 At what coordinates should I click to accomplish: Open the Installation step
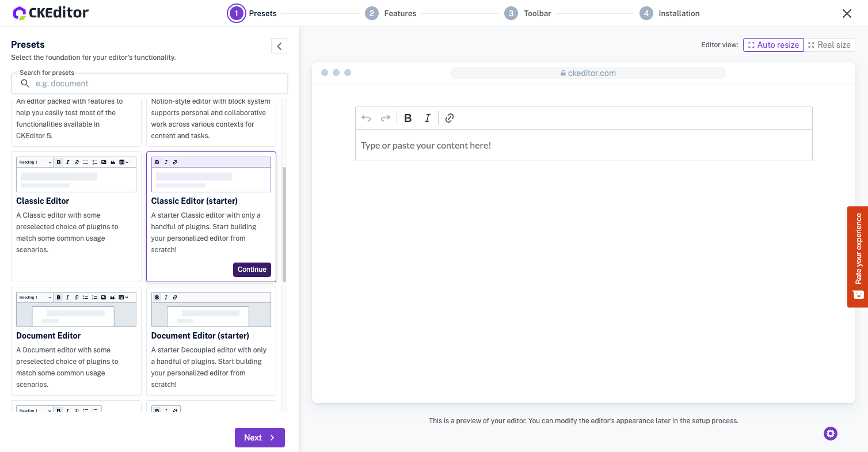coord(670,13)
